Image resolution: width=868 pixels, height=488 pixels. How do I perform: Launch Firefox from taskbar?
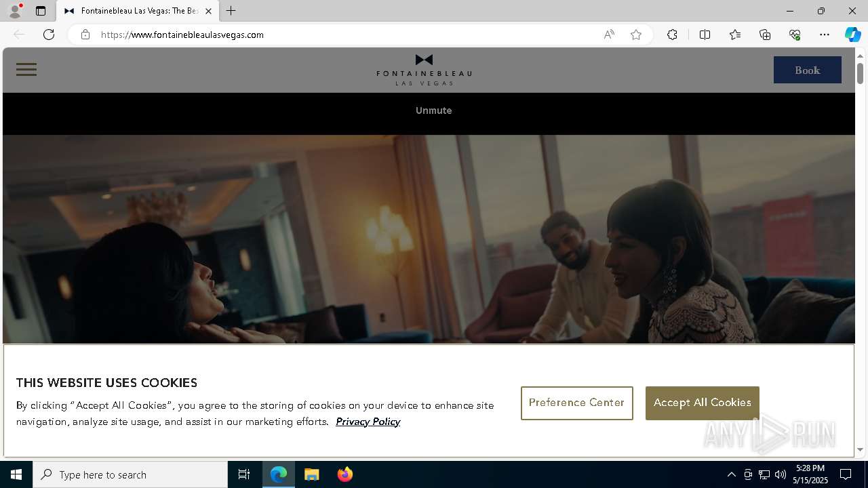345,474
